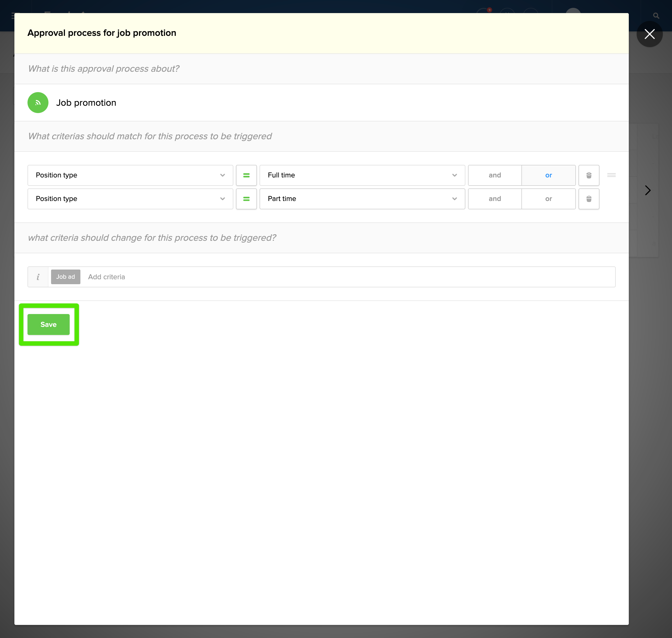Image resolution: width=672 pixels, height=638 pixels.
Task: Delete the Part time criteria row
Action: 589,199
